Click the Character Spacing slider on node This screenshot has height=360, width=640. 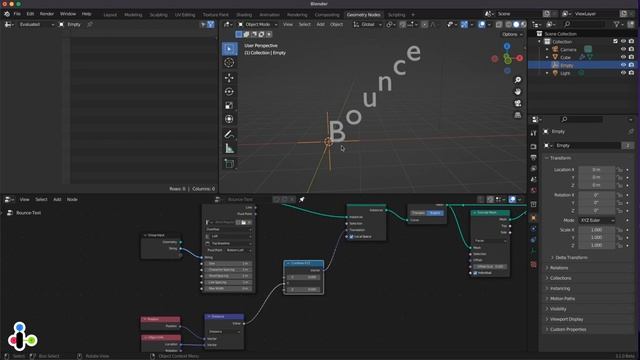(x=229, y=270)
